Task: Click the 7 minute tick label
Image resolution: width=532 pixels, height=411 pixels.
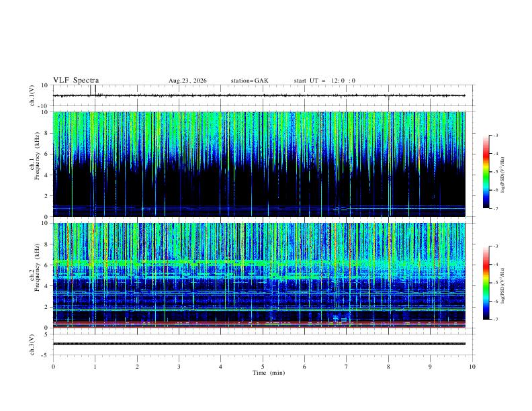Action: point(347,367)
